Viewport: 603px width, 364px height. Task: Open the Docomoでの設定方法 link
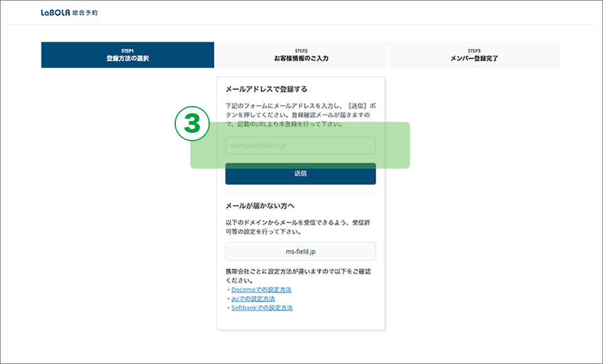click(x=261, y=290)
